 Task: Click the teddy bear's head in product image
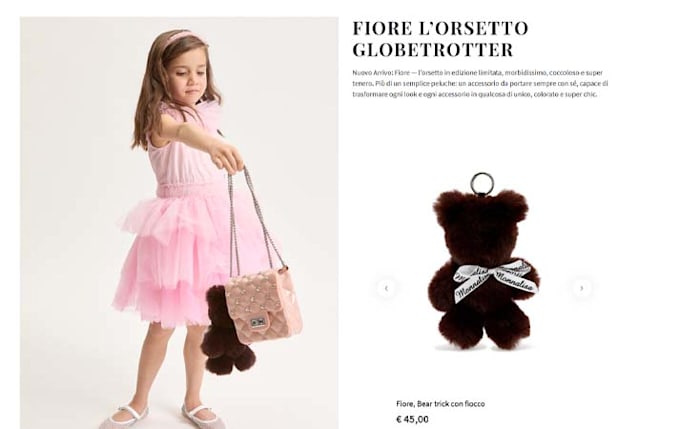[x=481, y=218]
